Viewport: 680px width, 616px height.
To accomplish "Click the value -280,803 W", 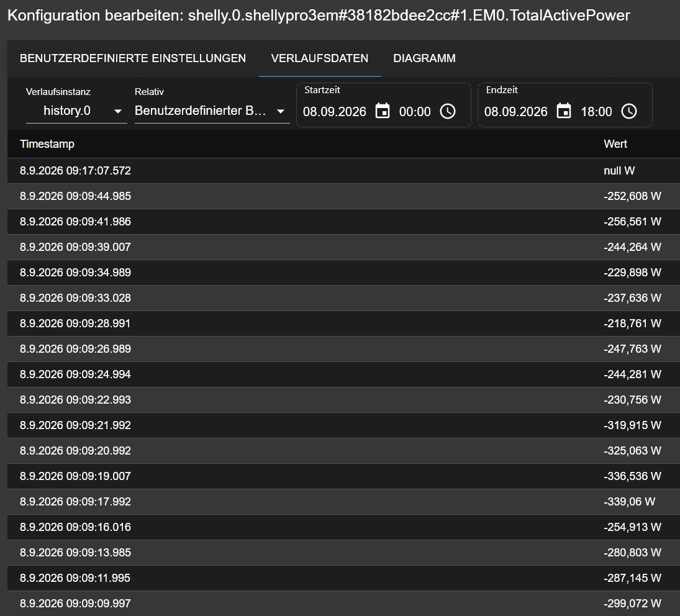I will tap(632, 553).
